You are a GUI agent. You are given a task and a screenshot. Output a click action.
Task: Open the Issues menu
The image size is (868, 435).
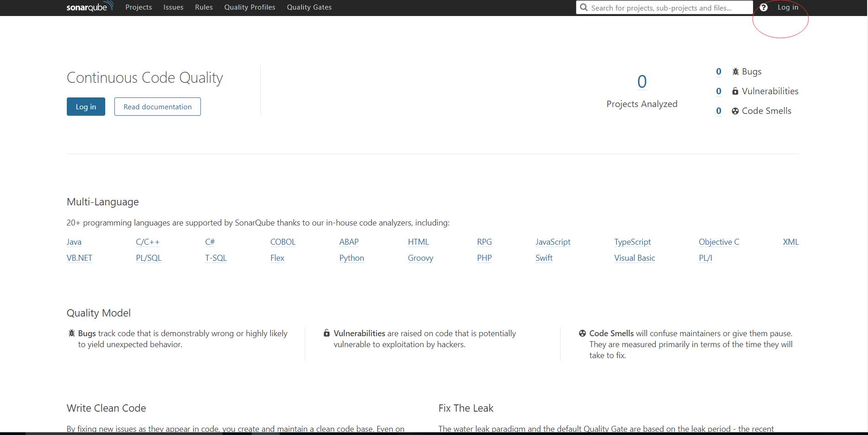173,7
